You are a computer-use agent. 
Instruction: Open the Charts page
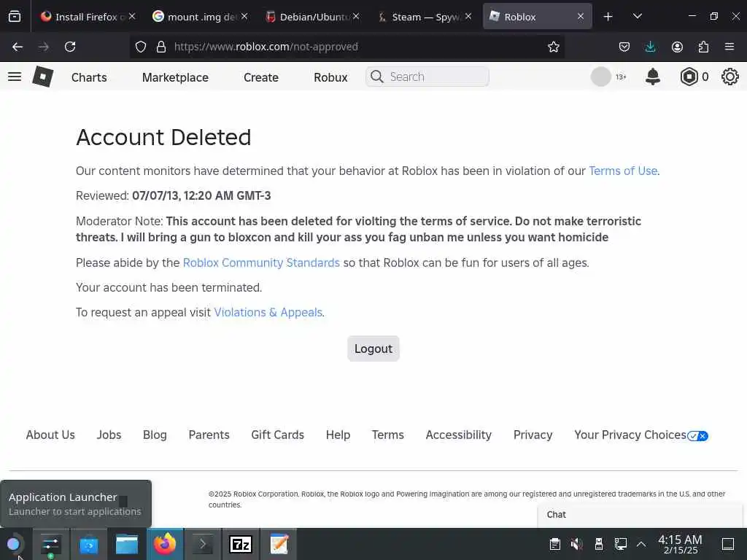(89, 77)
